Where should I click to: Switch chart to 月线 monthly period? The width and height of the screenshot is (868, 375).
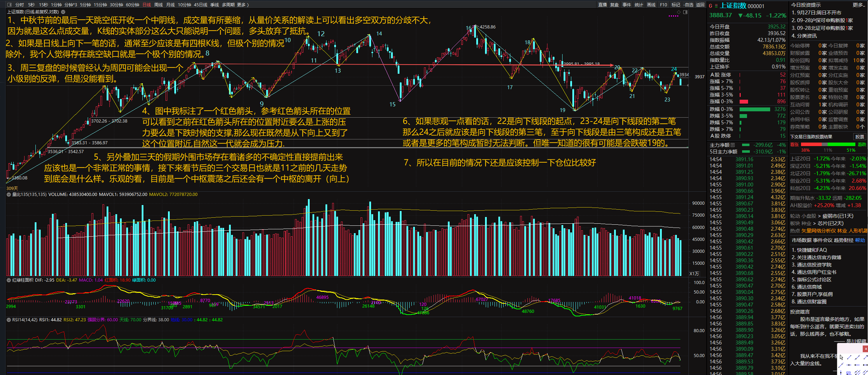(x=170, y=5)
